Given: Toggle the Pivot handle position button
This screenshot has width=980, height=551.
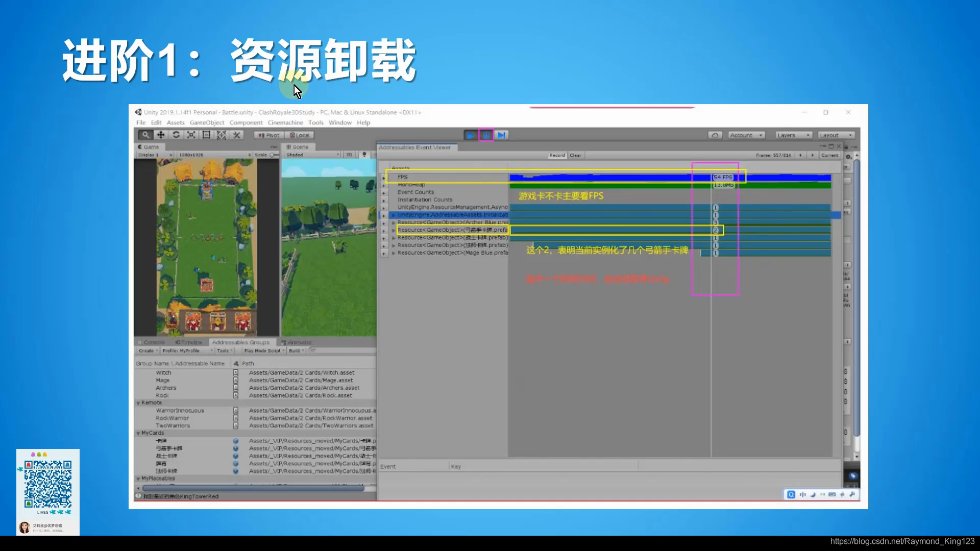Looking at the screenshot, I should (x=269, y=135).
